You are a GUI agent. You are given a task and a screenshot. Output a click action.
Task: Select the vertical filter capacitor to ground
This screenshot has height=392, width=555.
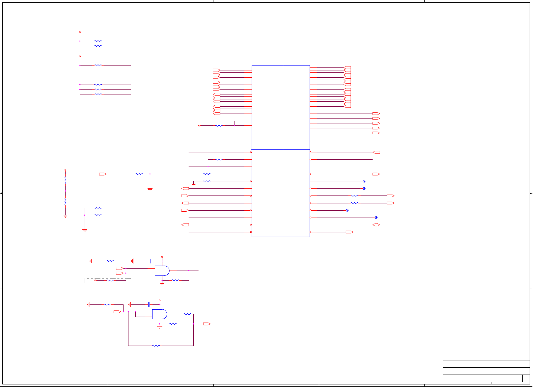[150, 182]
